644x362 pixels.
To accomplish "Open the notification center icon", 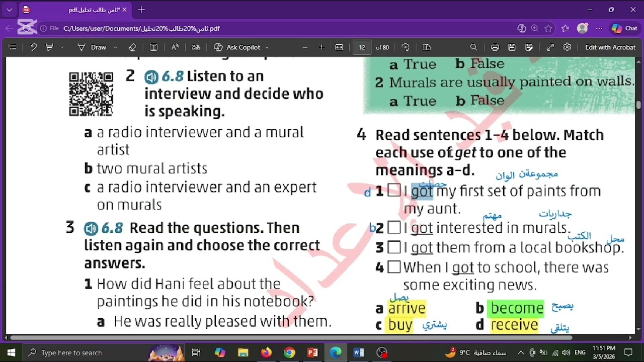I will point(628,352).
